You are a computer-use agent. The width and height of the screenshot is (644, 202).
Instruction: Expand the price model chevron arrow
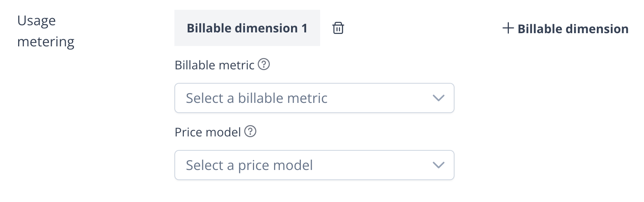click(438, 165)
